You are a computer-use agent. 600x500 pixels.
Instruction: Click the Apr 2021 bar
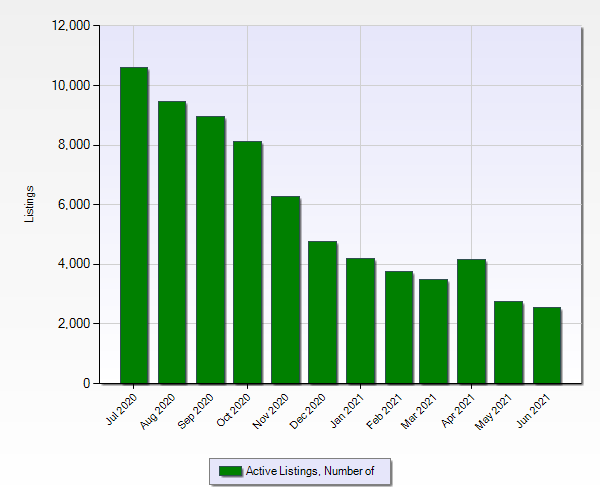pyautogui.click(x=471, y=321)
